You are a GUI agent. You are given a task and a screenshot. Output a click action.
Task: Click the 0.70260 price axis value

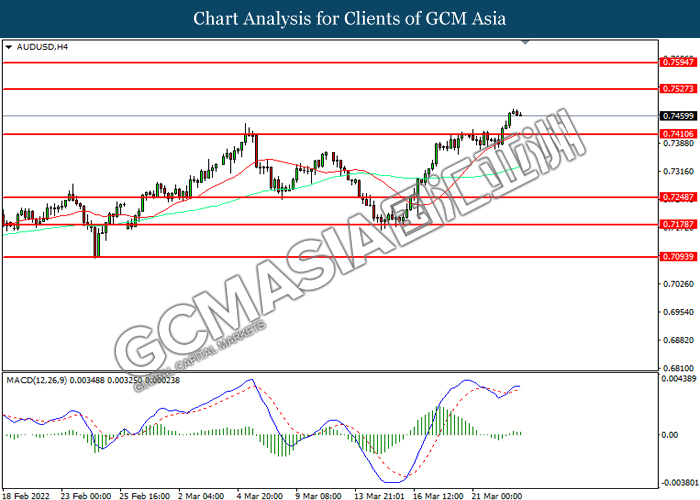click(x=678, y=284)
